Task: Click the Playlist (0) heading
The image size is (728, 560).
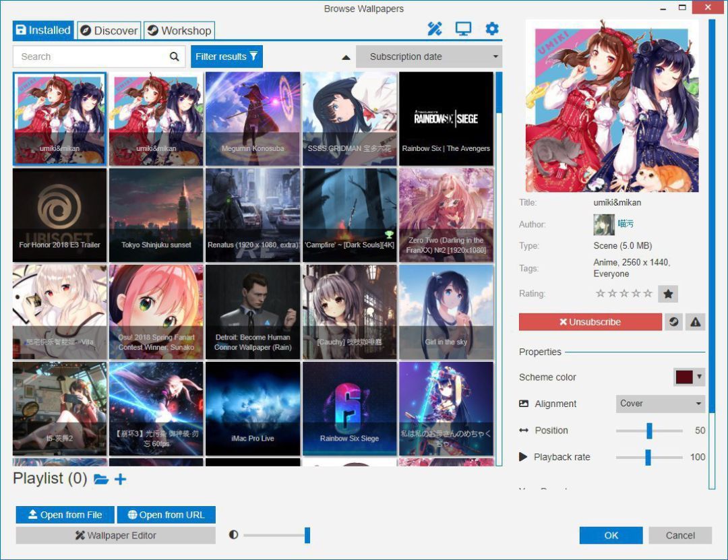Action: (50, 478)
